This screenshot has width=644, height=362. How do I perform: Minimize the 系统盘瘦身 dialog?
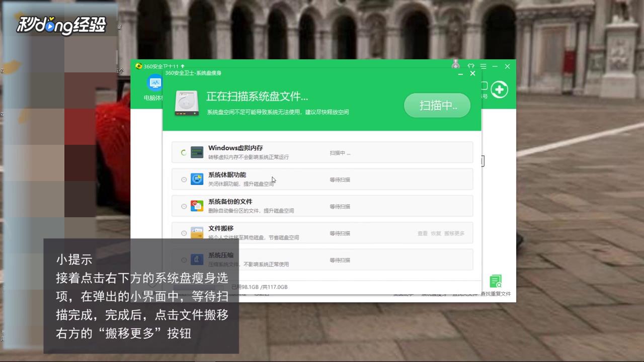[460, 73]
